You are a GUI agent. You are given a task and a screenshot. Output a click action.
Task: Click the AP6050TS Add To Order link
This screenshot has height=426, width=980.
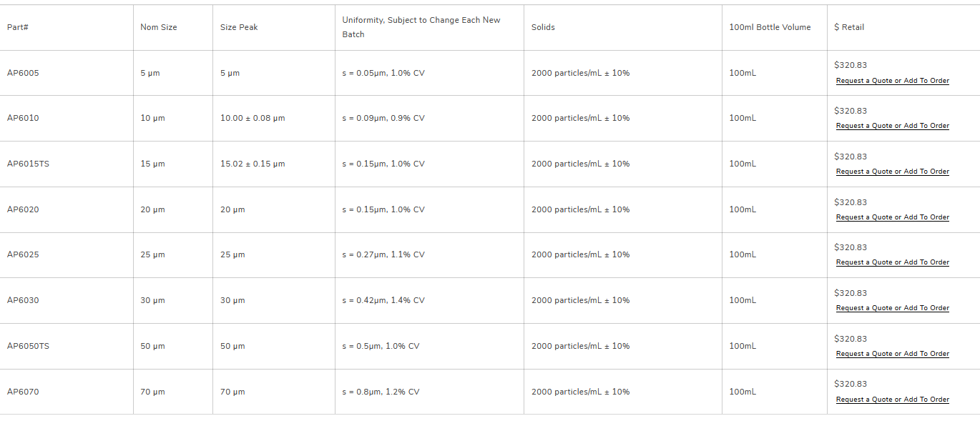(x=926, y=354)
